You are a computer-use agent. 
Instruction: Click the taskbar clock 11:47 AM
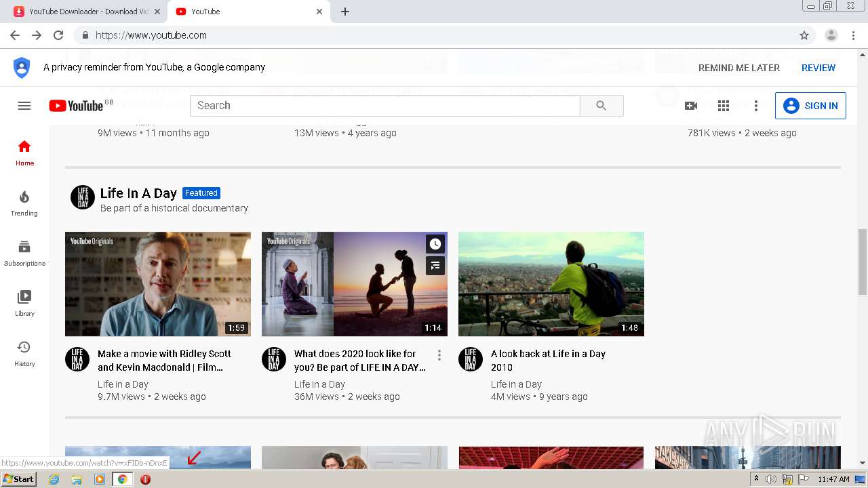(x=833, y=479)
